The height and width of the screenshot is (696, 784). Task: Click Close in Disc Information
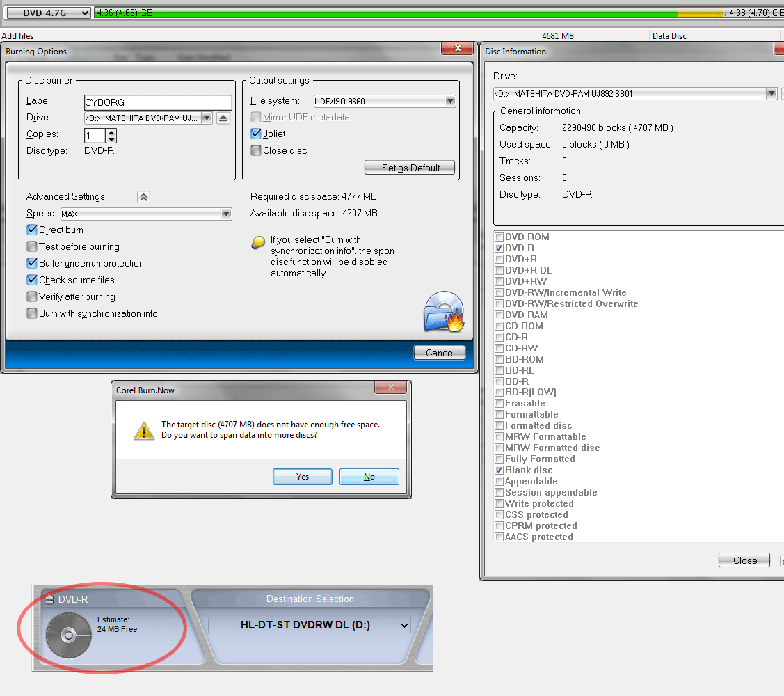pos(745,560)
